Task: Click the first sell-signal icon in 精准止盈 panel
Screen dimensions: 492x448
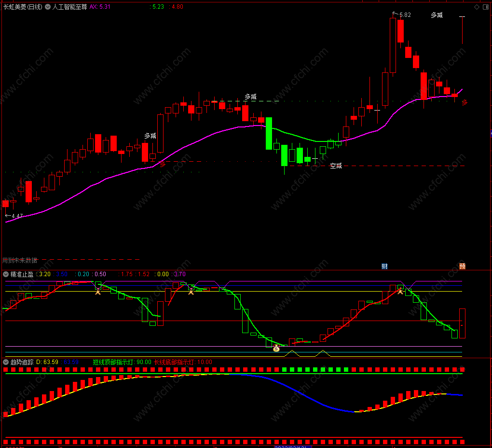Action: point(97,291)
